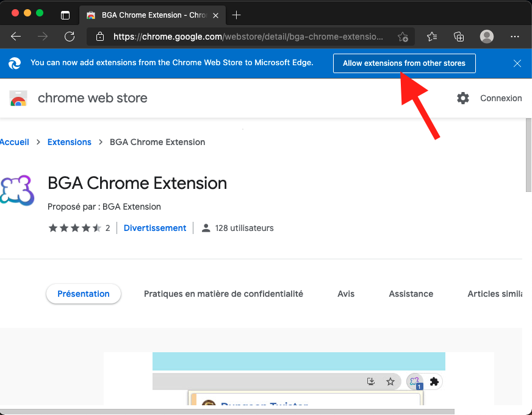Viewport: 532px width, 415px height.
Task: Open Pratiques en matière de confidentialité tab
Action: pos(223,294)
